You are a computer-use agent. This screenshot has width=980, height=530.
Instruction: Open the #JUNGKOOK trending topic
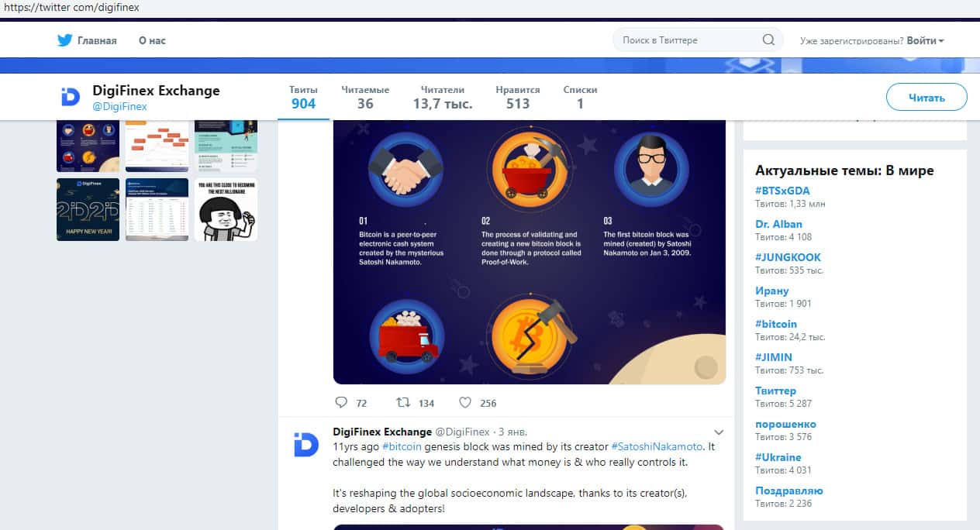point(788,257)
